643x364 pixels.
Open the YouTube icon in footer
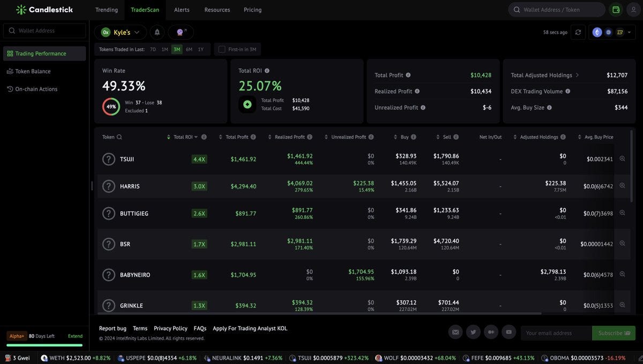pyautogui.click(x=509, y=332)
